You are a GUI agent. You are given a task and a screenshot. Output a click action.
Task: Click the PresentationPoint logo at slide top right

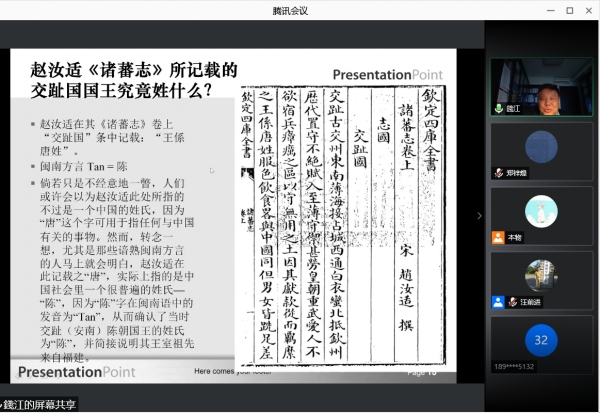point(388,74)
